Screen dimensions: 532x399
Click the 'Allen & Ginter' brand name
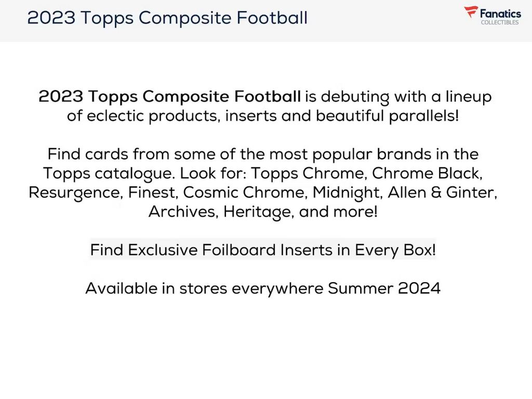coord(442,193)
